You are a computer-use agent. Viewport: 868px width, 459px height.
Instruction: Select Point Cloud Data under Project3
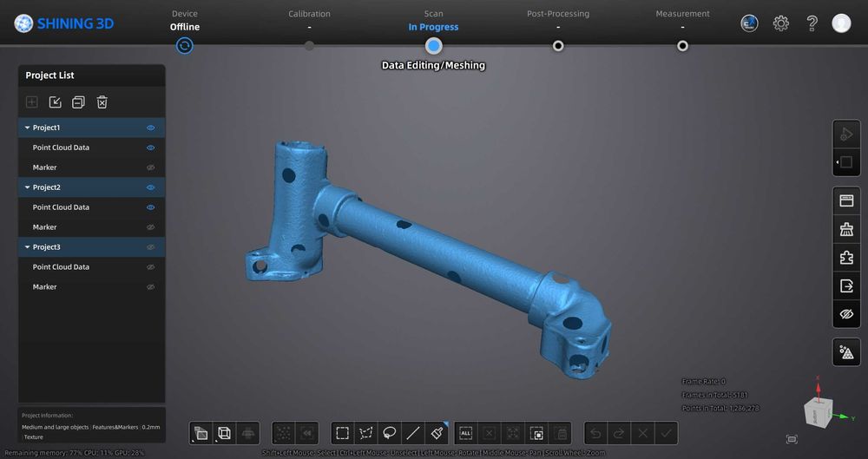pos(61,267)
